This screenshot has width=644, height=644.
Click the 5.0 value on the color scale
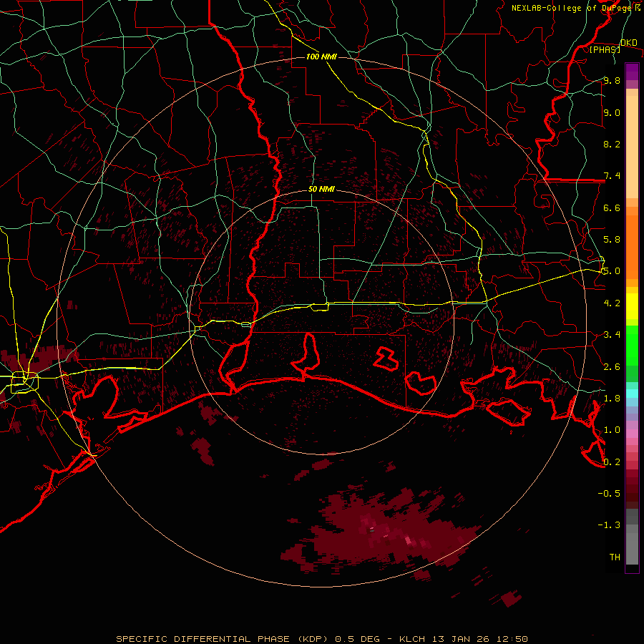(612, 271)
